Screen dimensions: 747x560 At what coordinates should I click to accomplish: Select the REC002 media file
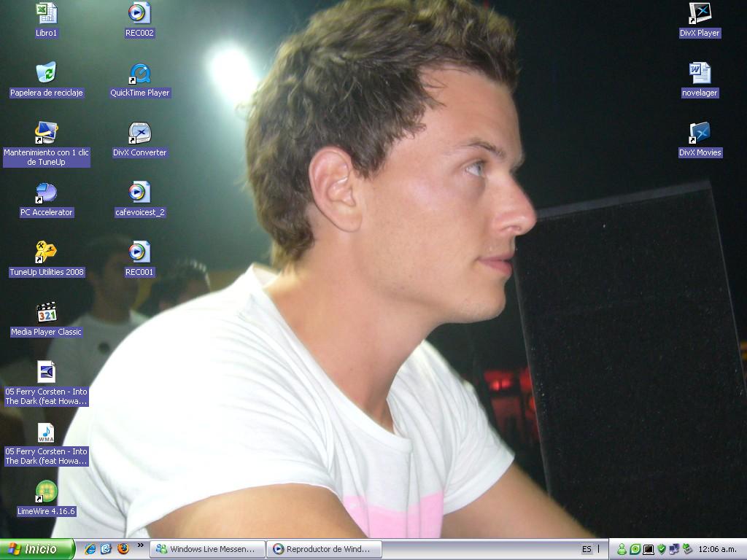tap(139, 13)
